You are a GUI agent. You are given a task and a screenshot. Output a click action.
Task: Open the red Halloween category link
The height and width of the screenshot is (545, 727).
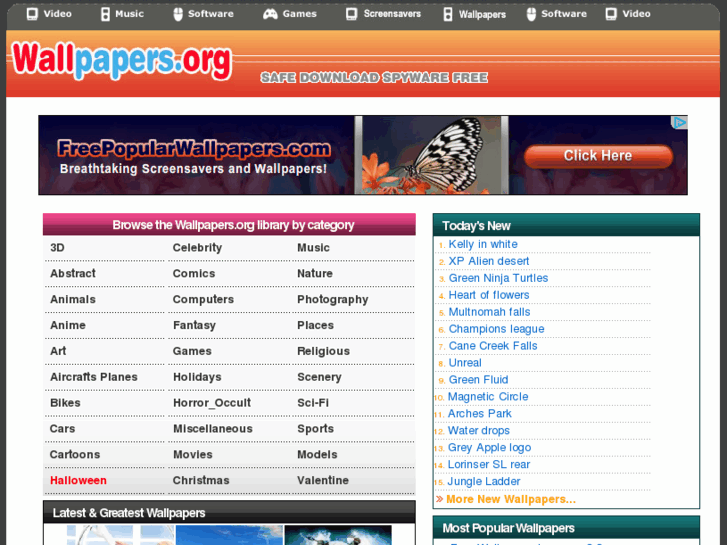pos(78,481)
